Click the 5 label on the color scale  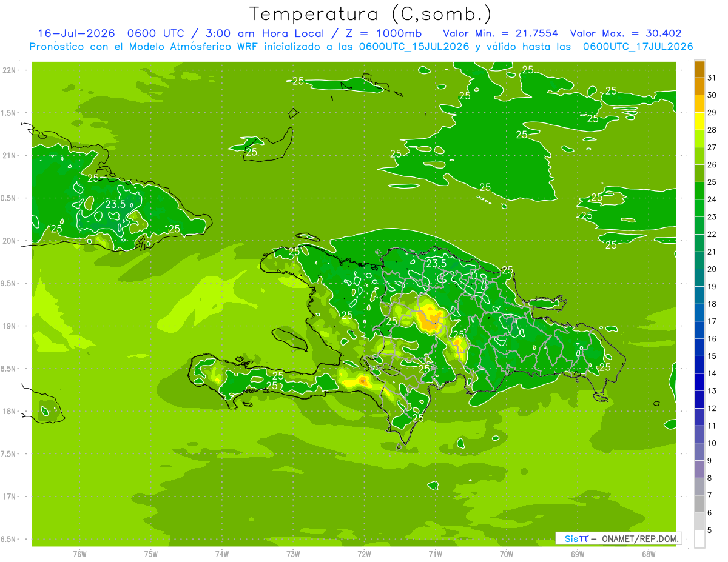pyautogui.click(x=710, y=530)
